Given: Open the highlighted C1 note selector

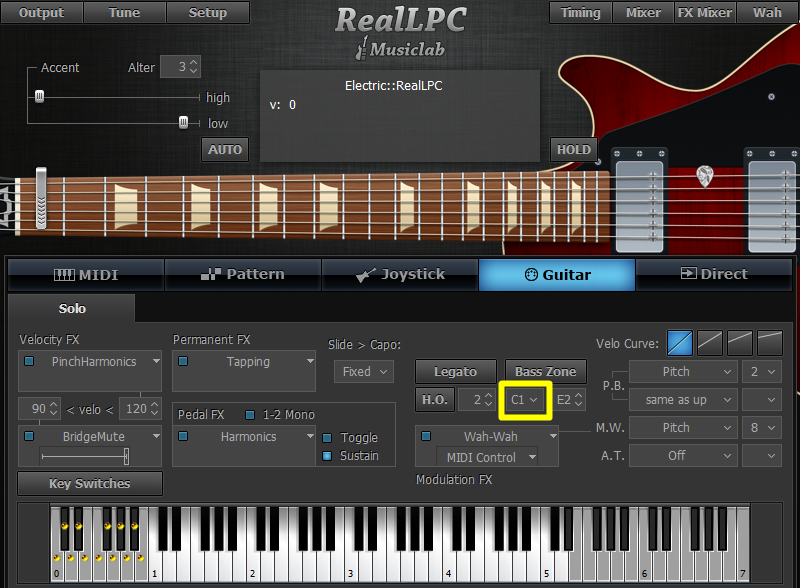Looking at the screenshot, I should click(524, 399).
